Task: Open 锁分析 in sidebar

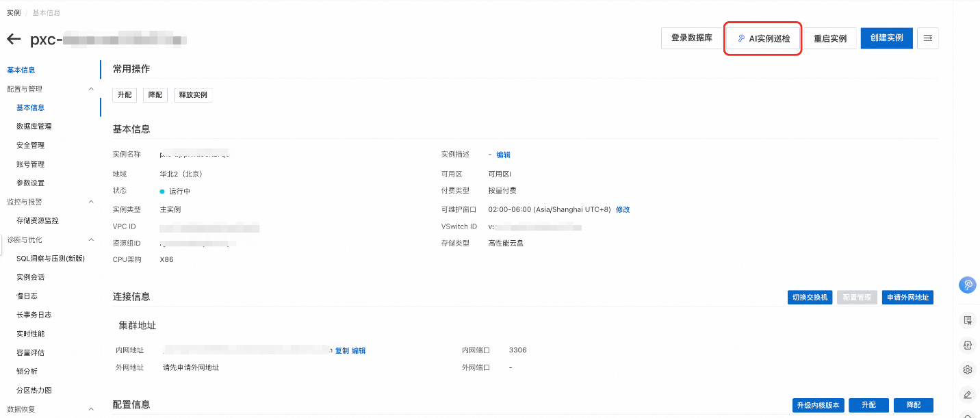Action: (27, 371)
